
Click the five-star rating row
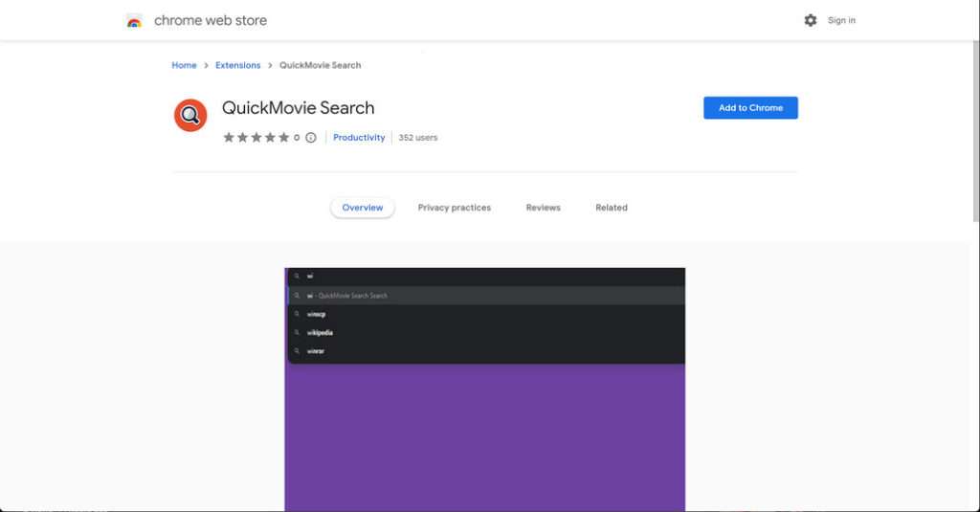pyautogui.click(x=256, y=138)
